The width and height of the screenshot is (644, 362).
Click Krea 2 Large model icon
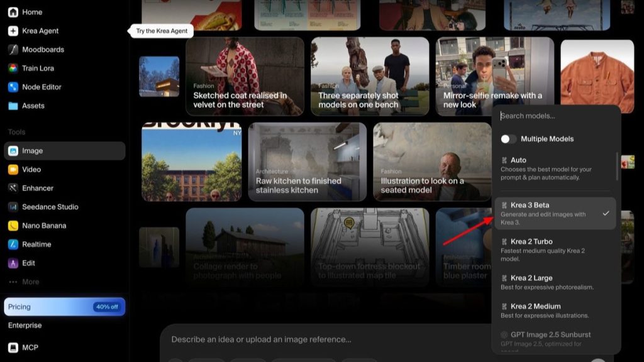click(x=504, y=278)
